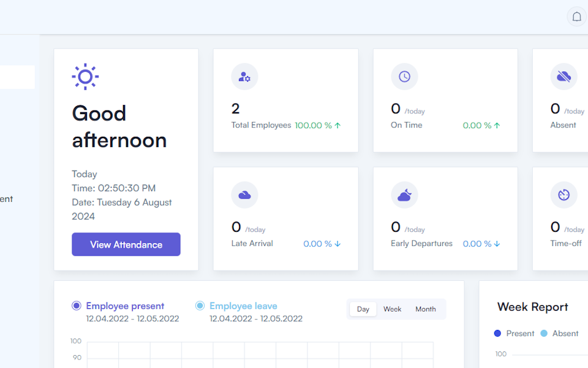Click the On Time up arrow
This screenshot has width=588, height=368.
(497, 125)
